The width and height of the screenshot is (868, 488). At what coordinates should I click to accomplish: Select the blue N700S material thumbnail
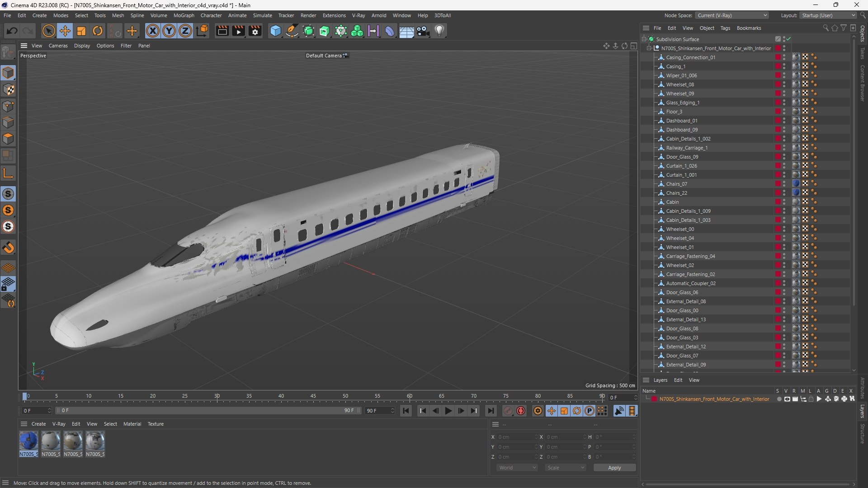(28, 441)
